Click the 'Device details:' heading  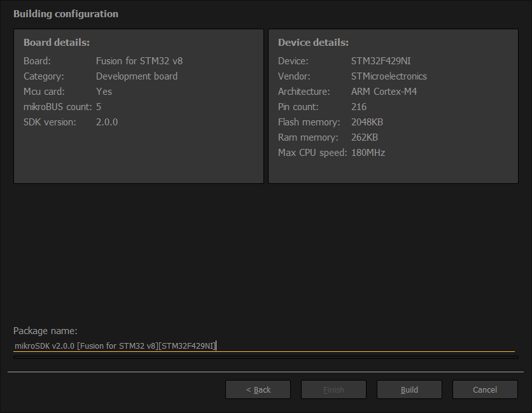tap(313, 43)
